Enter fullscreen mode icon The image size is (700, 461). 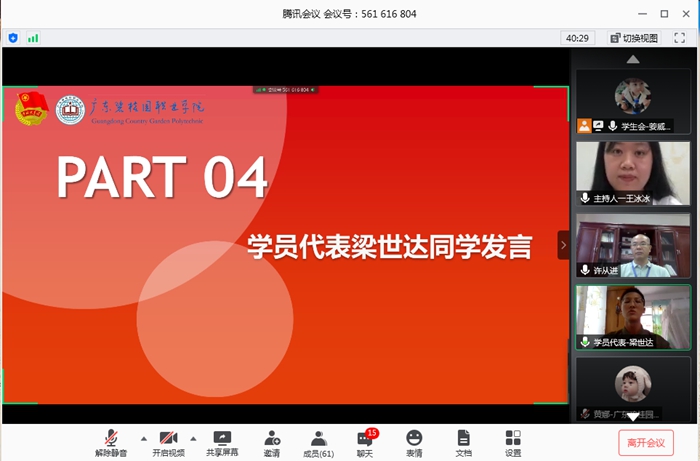[679, 38]
